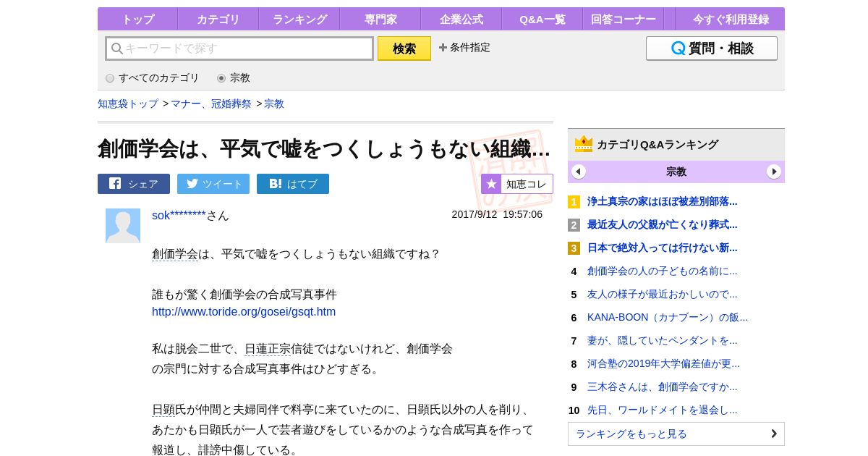The height and width of the screenshot is (456, 868).
Task: Click the crown ranking icon
Action: [x=584, y=144]
